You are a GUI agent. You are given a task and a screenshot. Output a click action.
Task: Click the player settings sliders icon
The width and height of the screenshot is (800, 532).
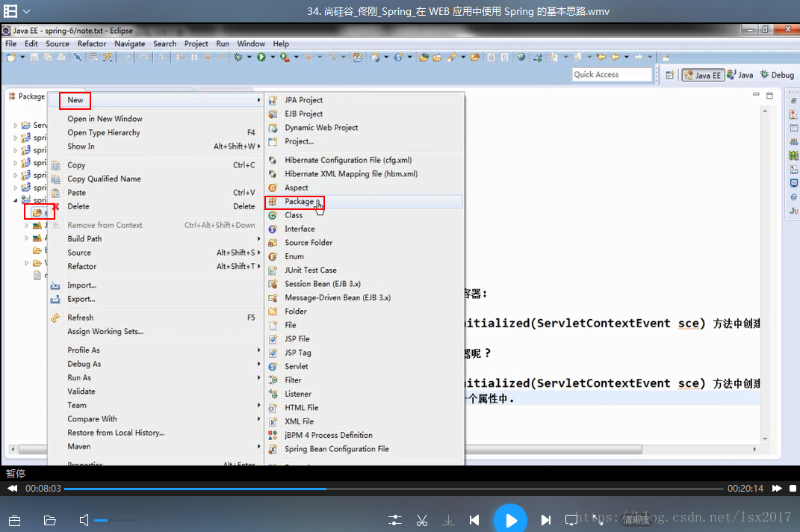pyautogui.click(x=395, y=520)
